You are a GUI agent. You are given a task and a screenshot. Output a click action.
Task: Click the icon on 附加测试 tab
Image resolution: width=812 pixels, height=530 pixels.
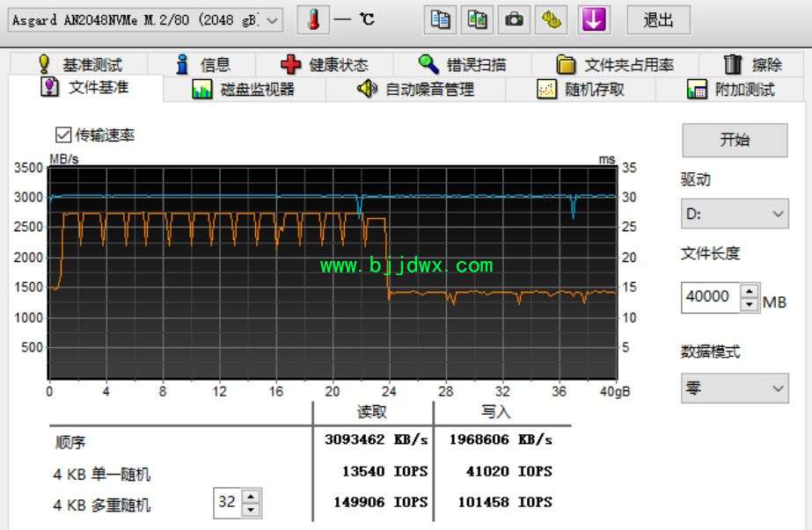[x=697, y=90]
